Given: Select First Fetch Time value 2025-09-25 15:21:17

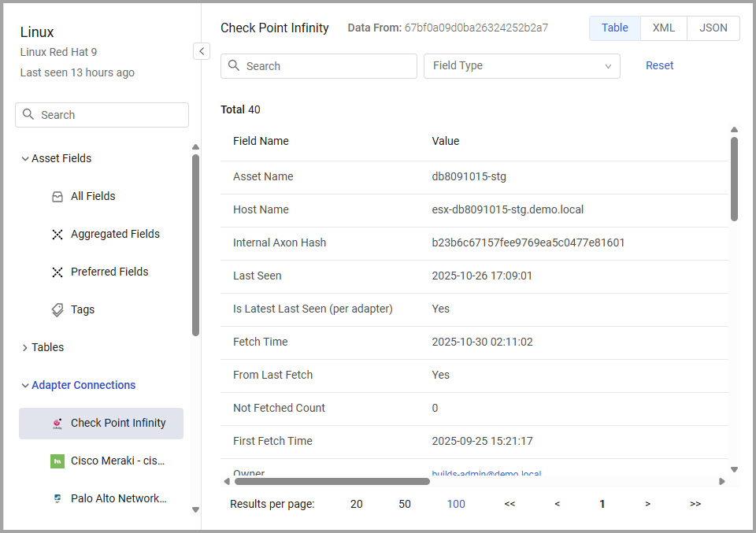Looking at the screenshot, I should pos(482,441).
